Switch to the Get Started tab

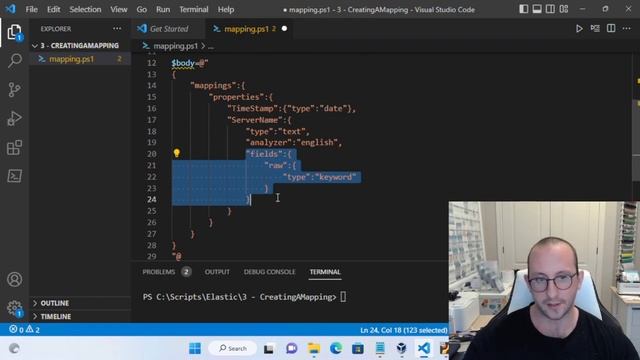[x=169, y=29]
